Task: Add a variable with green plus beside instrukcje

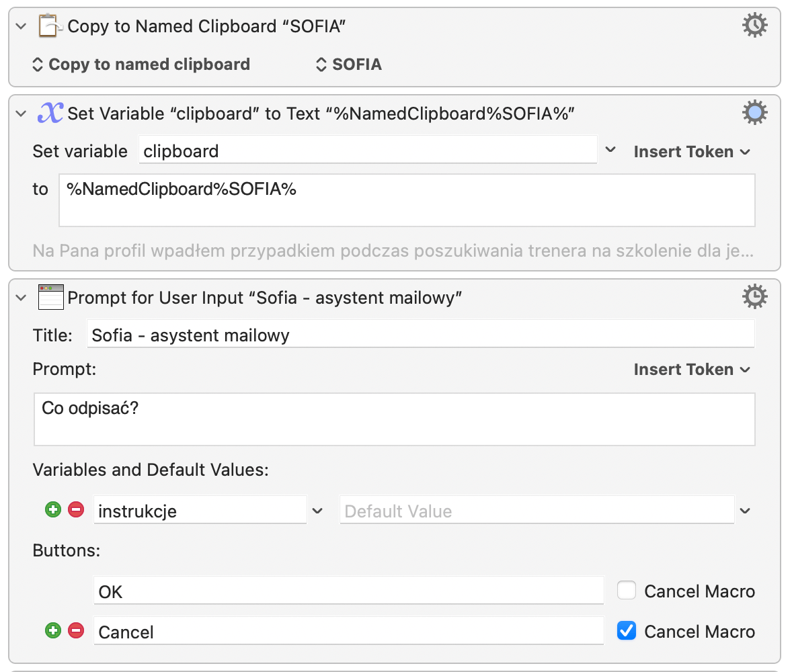Action: coord(53,510)
